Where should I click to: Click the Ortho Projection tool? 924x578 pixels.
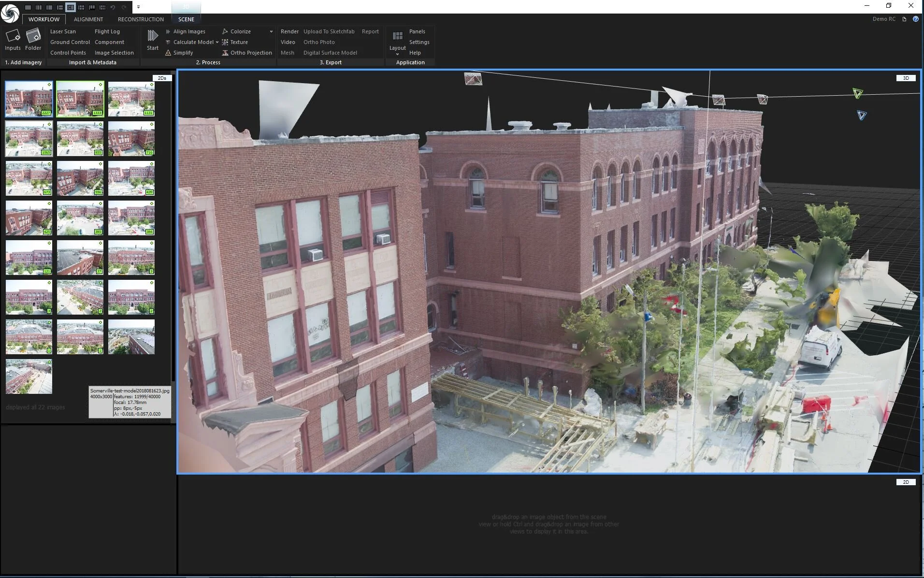click(247, 53)
